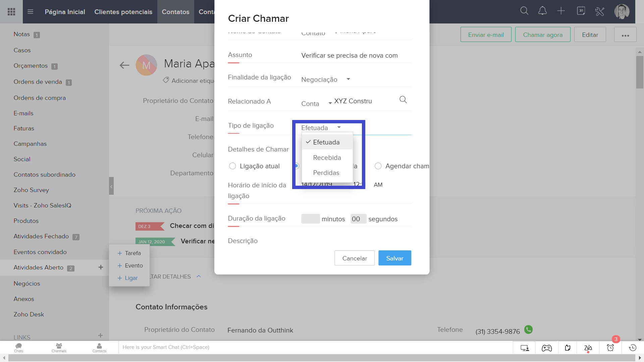The height and width of the screenshot is (362, 644).
Task: Click the green phone icon beside Telefone number
Action: 528,330
